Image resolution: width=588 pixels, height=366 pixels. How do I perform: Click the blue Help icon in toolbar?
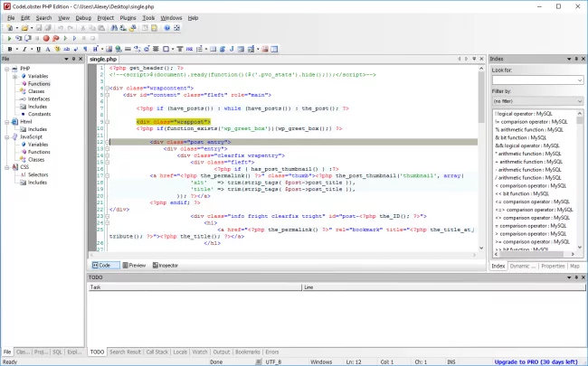coord(167,28)
